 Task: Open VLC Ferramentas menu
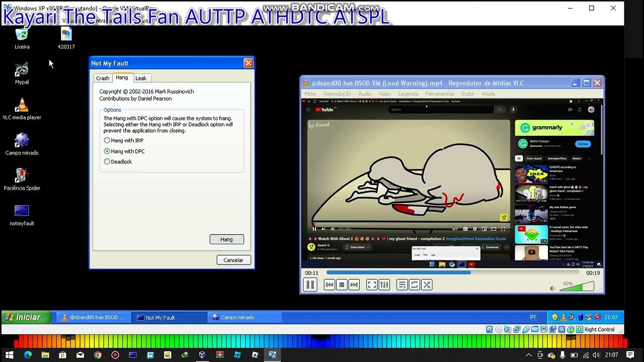[x=440, y=94]
